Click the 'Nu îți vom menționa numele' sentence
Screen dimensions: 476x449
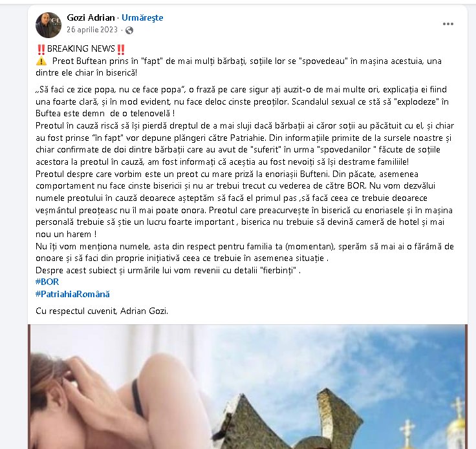tap(244, 252)
